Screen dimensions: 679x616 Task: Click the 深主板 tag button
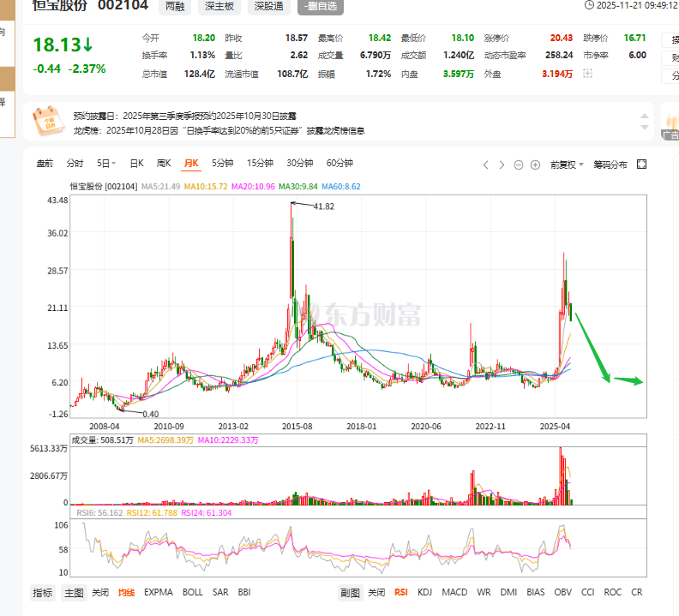(x=219, y=7)
